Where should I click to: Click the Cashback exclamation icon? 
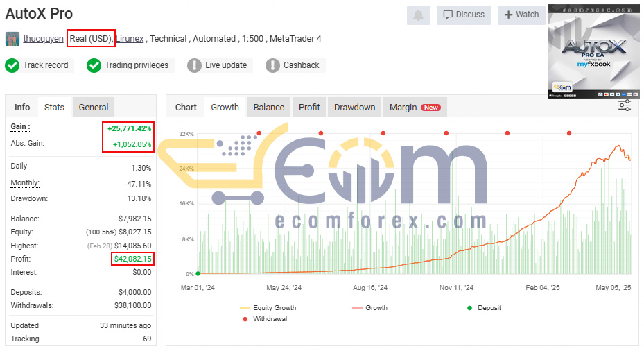click(272, 65)
